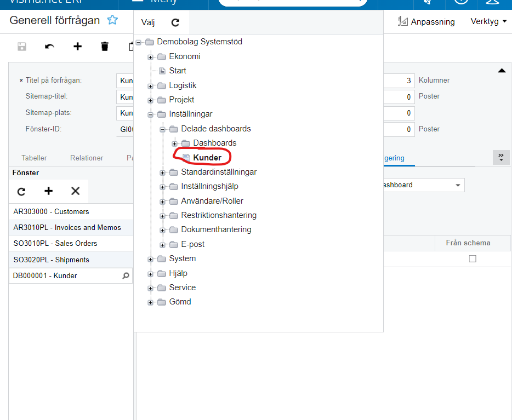The image size is (512, 420).
Task: Remove the selected Fönster row
Action: click(76, 191)
